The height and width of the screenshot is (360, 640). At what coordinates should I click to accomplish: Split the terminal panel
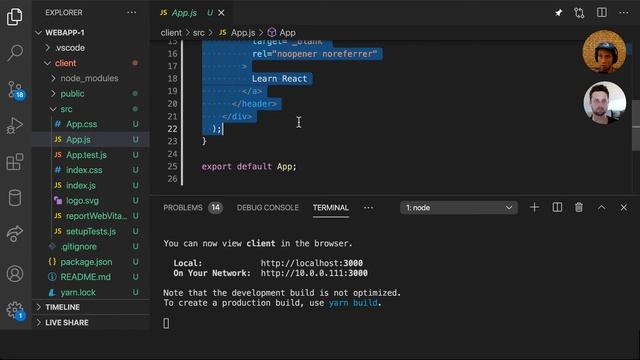[557, 207]
